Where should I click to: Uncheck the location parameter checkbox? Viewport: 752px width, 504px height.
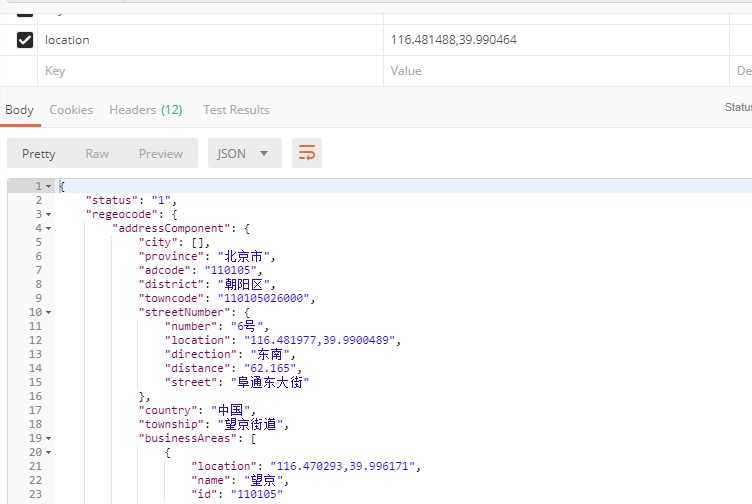(24, 40)
